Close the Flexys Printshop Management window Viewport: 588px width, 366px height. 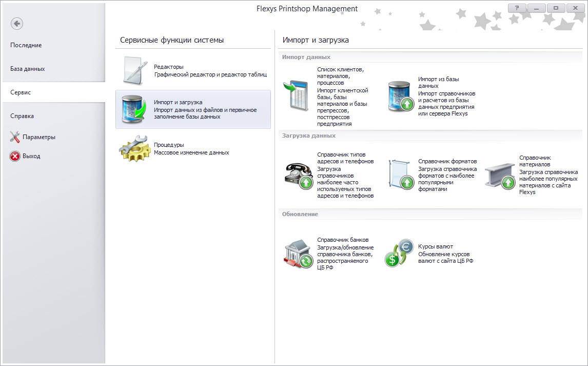tap(575, 8)
